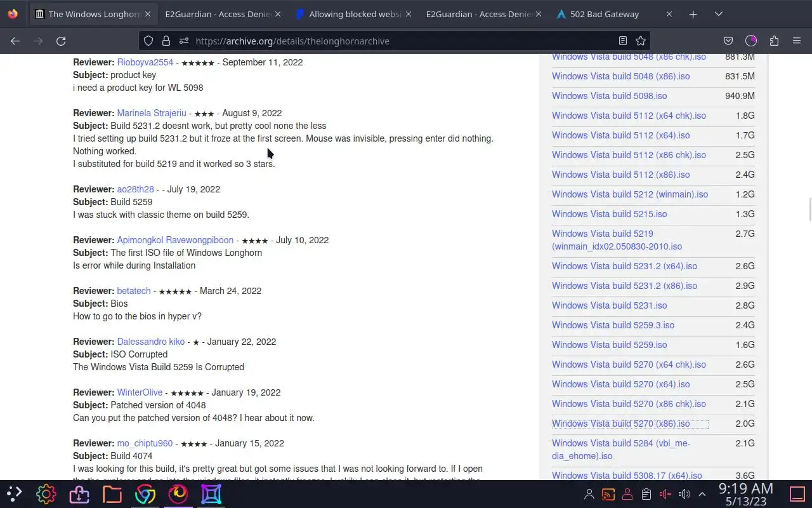Viewport: 812px width, 508px height.
Task: Switch to the 502 Bad Gateway tab
Action: coord(614,14)
